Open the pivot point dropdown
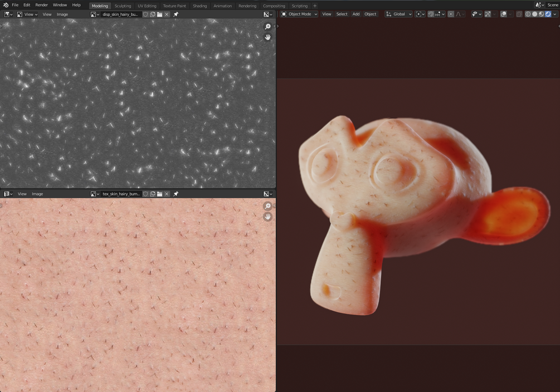560x392 pixels. point(420,14)
